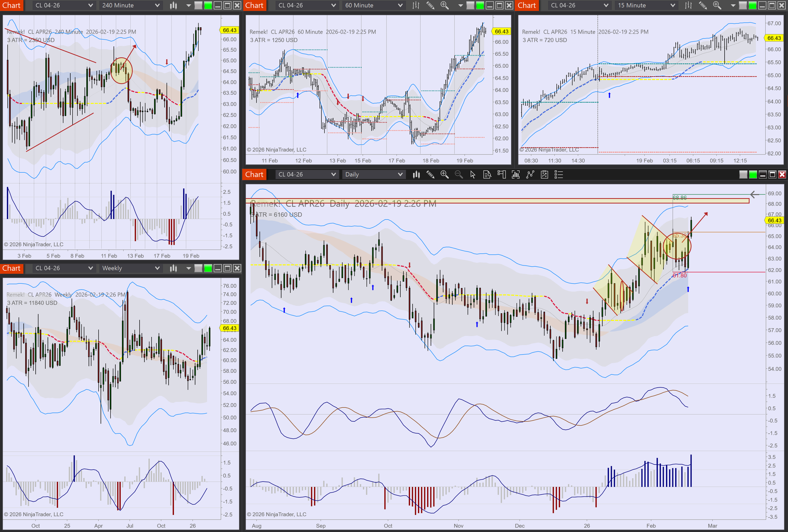Viewport: 788px width, 532px height.
Task: Select the cursor pointer tool on Daily chart
Action: point(473,175)
